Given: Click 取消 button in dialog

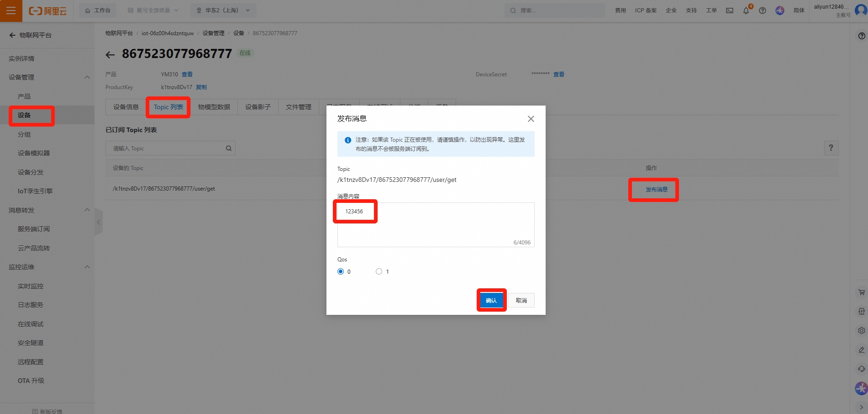Looking at the screenshot, I should pyautogui.click(x=521, y=300).
